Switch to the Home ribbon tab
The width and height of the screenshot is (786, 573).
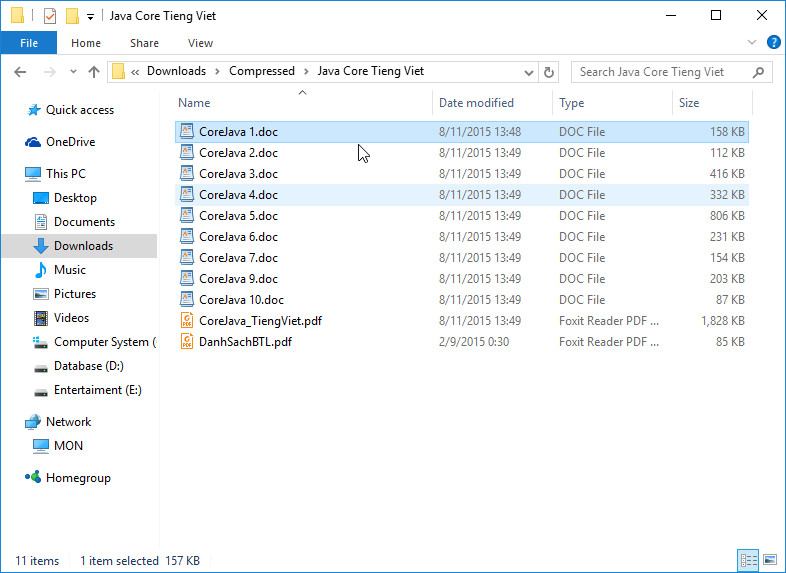[86, 43]
